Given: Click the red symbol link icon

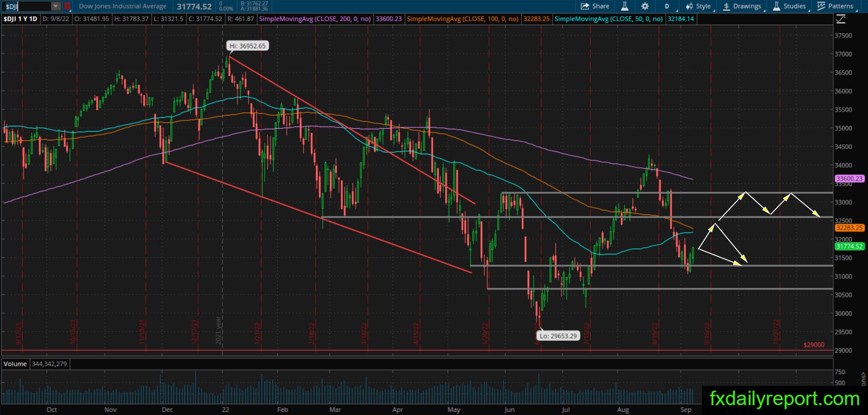Looking at the screenshot, I should pyautogui.click(x=68, y=6).
